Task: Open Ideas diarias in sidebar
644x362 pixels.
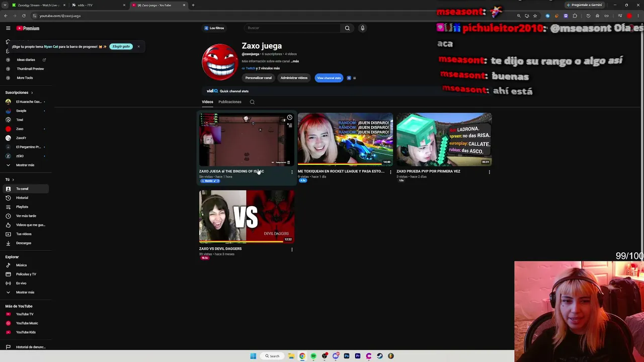Action: pos(25,60)
